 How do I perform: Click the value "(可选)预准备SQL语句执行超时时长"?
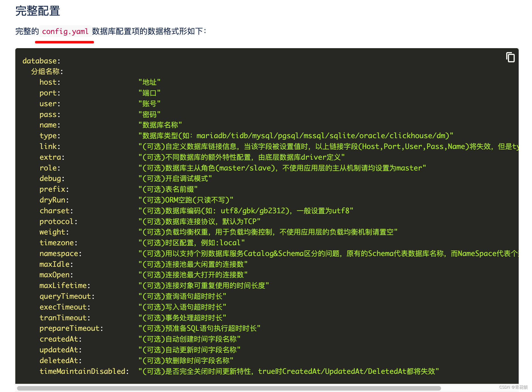(x=199, y=328)
